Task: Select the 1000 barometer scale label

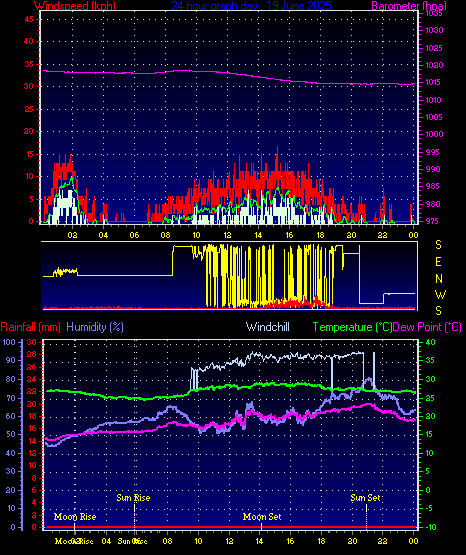Action: (434, 134)
